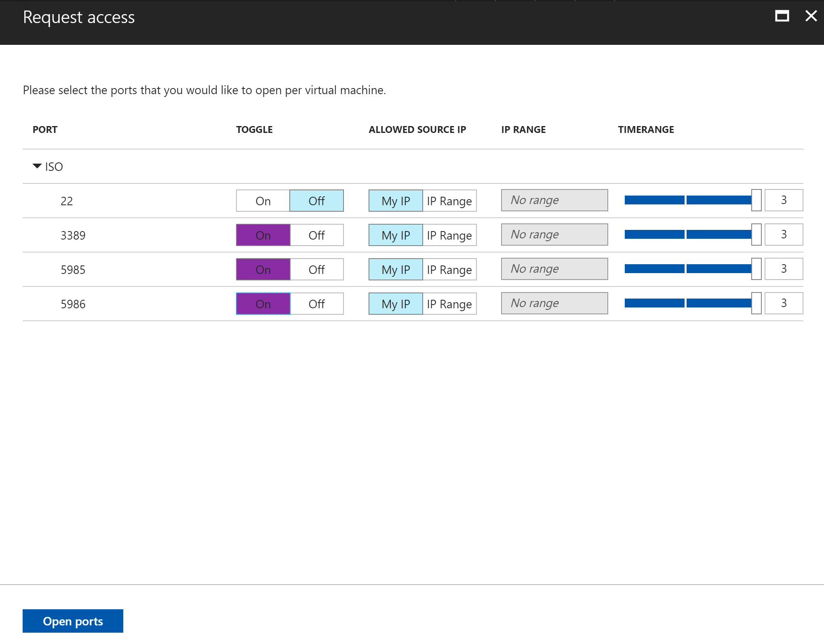Click the IP range field for port 22

(554, 200)
